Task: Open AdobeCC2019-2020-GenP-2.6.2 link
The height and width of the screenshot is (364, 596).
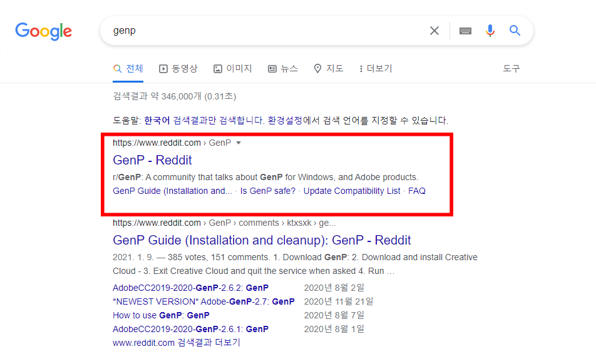Action: [190, 288]
